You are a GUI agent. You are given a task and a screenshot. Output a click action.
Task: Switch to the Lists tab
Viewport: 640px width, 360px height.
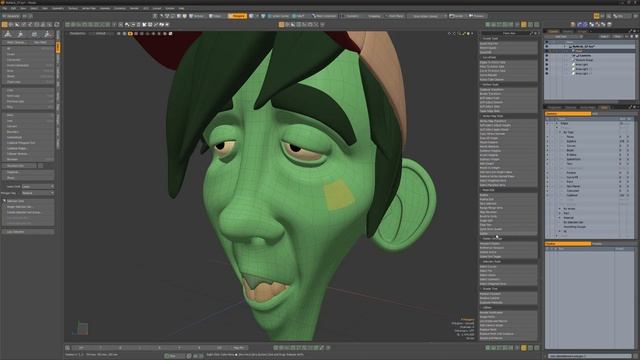click(x=604, y=107)
